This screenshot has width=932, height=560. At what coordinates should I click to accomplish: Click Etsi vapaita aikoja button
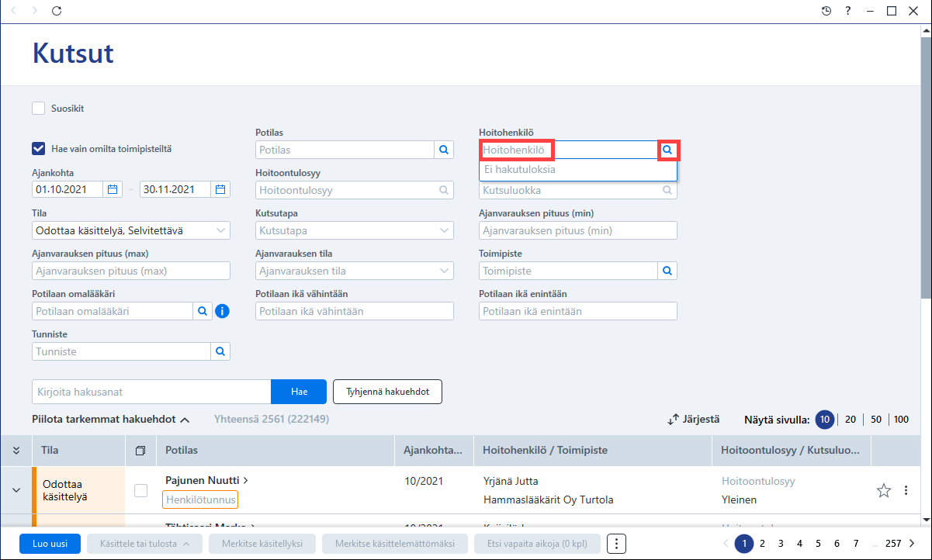pos(537,544)
